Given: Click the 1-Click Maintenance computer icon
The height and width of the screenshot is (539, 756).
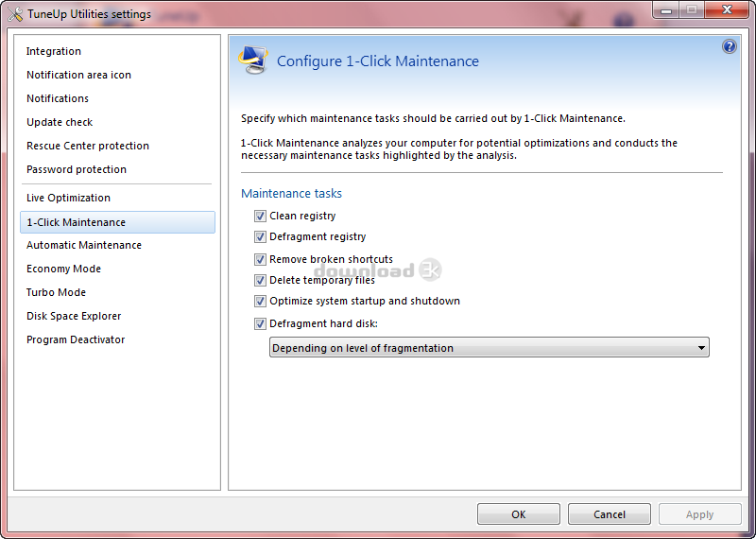Looking at the screenshot, I should [x=253, y=60].
